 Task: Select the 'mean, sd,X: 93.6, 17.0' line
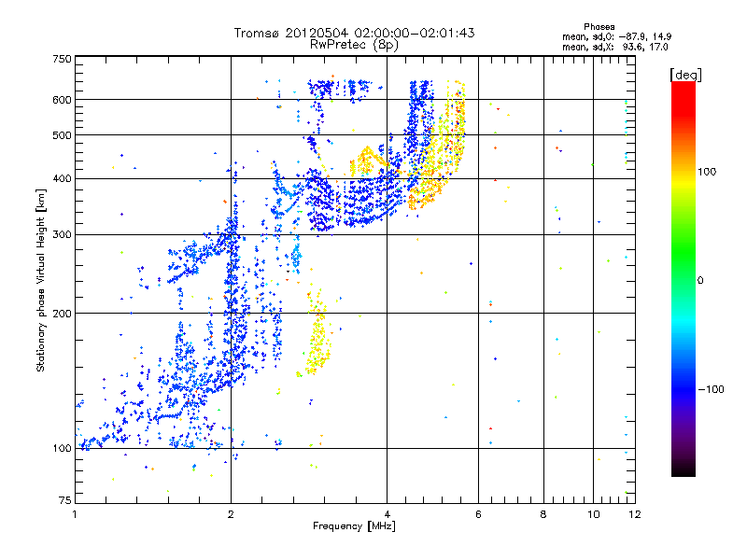(x=615, y=47)
